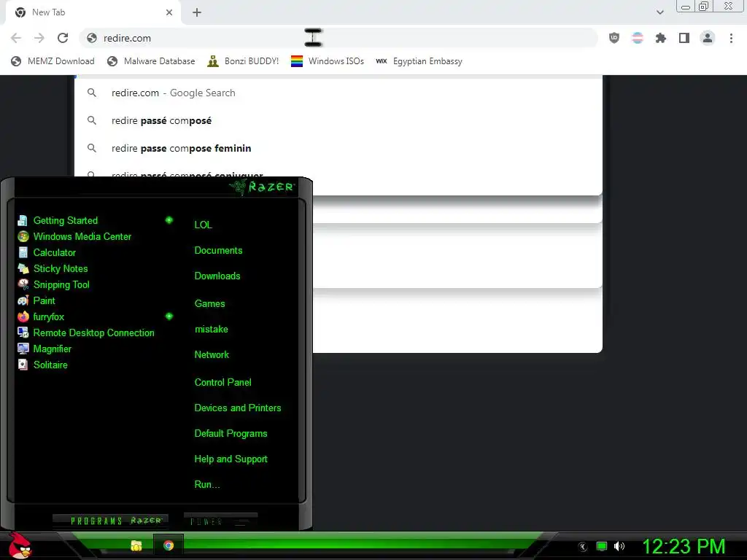Click the Sticky Notes icon
This screenshot has height=560, width=747.
click(23, 268)
